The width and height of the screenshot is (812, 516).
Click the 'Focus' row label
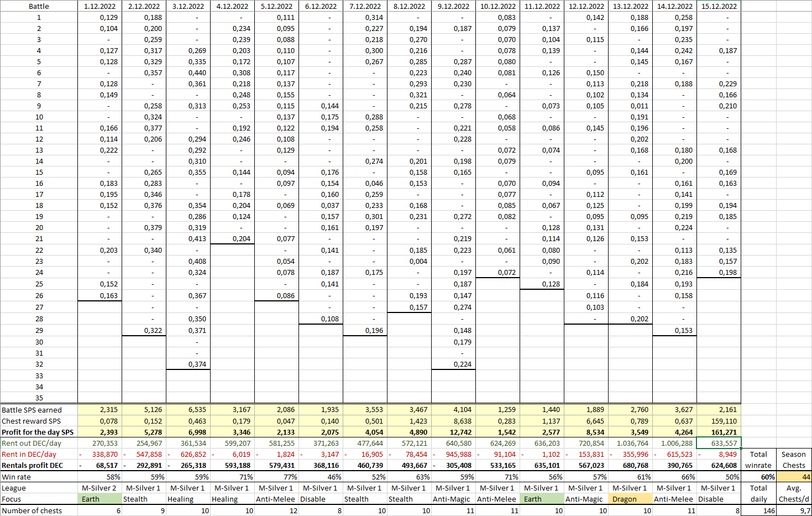click(11, 499)
